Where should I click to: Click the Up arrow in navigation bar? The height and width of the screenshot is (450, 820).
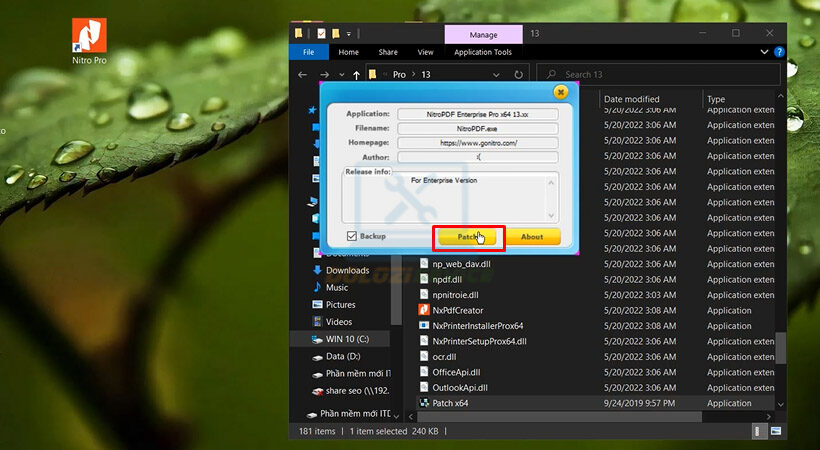tap(357, 75)
